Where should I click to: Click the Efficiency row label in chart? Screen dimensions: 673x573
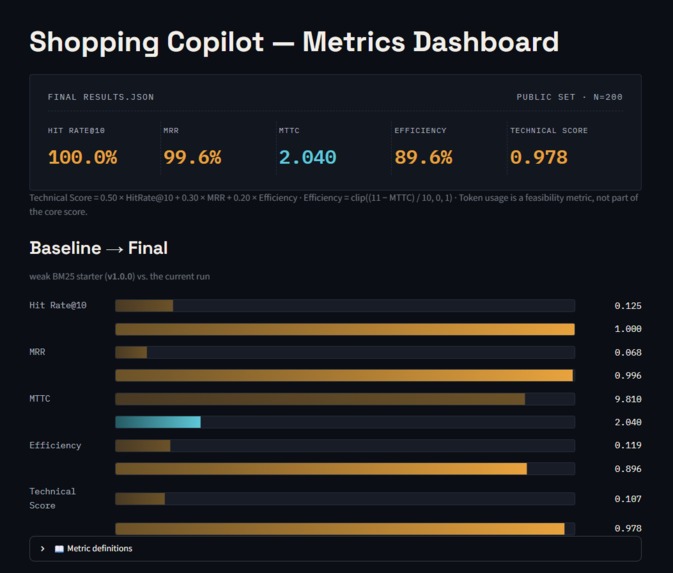click(x=55, y=446)
